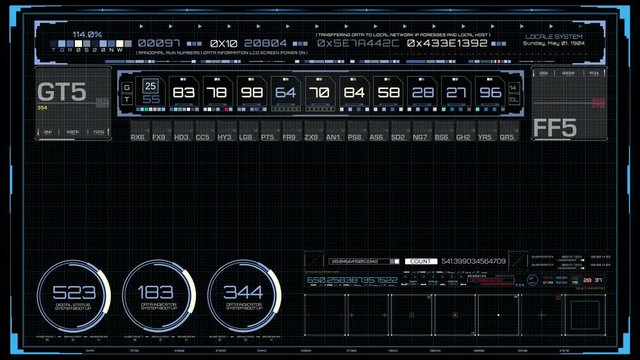Click the 0X10 hex value
The image size is (640, 360).
223,43
